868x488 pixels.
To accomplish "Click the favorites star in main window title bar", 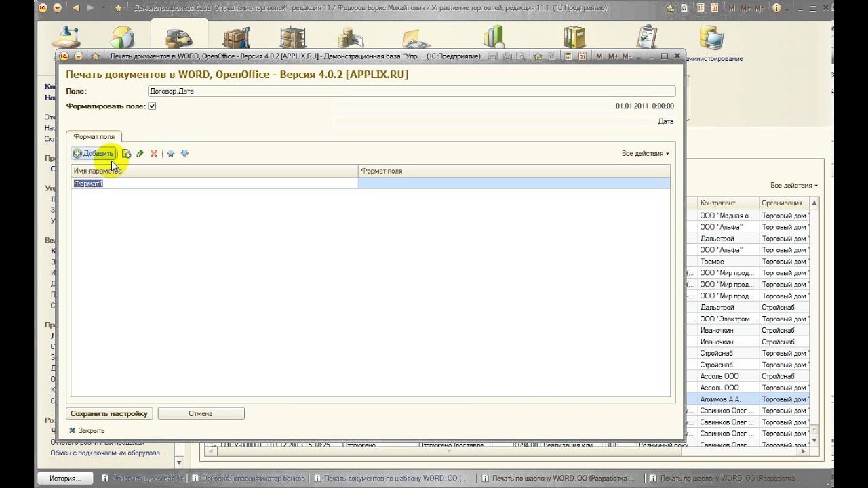I will 118,8.
